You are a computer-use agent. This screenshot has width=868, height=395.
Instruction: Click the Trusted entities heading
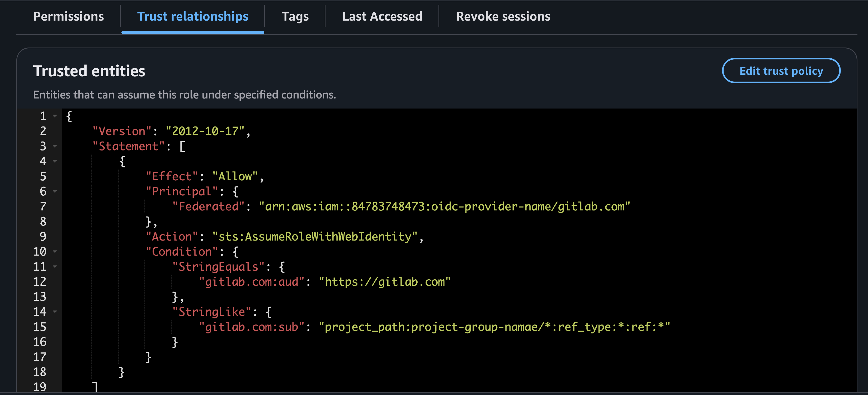[x=89, y=71]
